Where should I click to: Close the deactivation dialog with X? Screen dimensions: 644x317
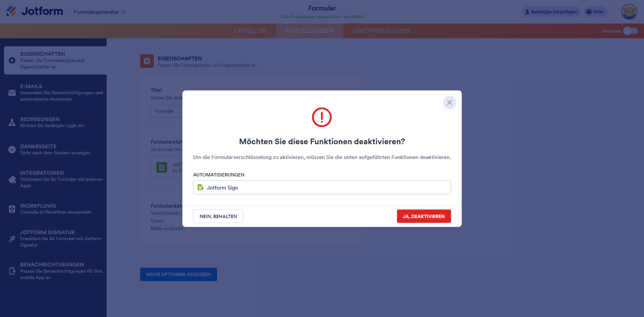(x=449, y=102)
